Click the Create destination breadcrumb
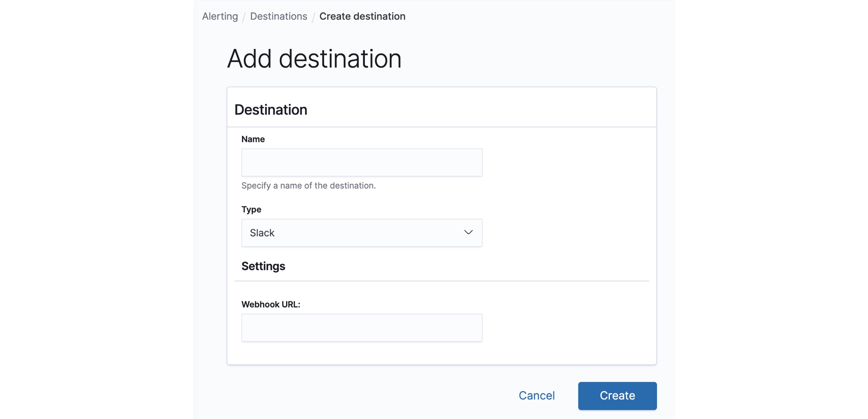The height and width of the screenshot is (419, 868). tap(362, 16)
